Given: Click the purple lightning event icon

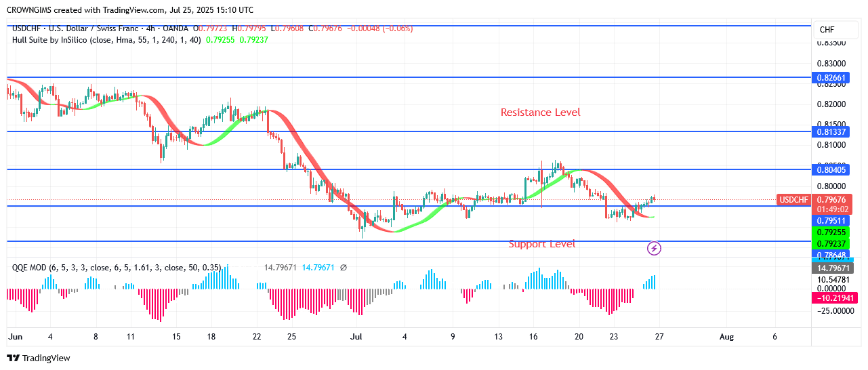Looking at the screenshot, I should pos(655,249).
